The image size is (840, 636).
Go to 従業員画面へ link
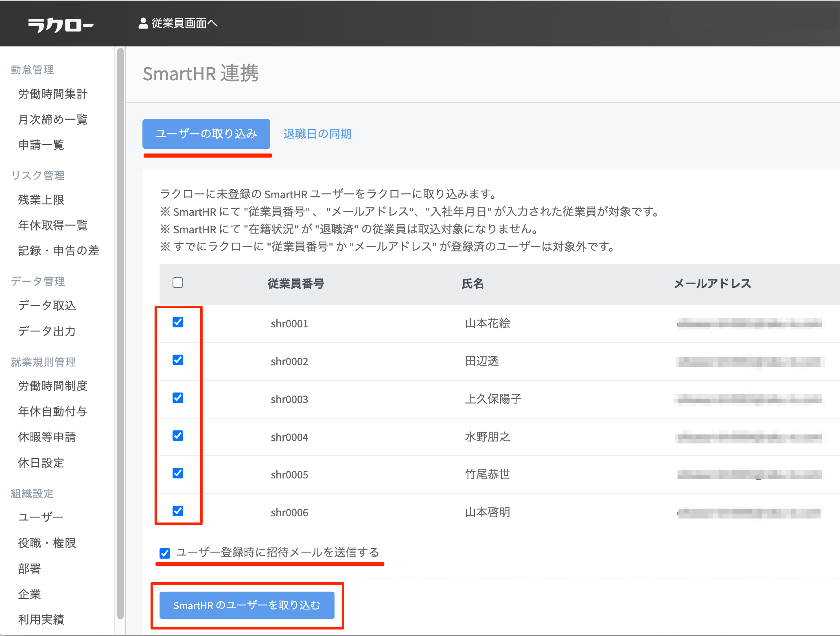pyautogui.click(x=184, y=24)
